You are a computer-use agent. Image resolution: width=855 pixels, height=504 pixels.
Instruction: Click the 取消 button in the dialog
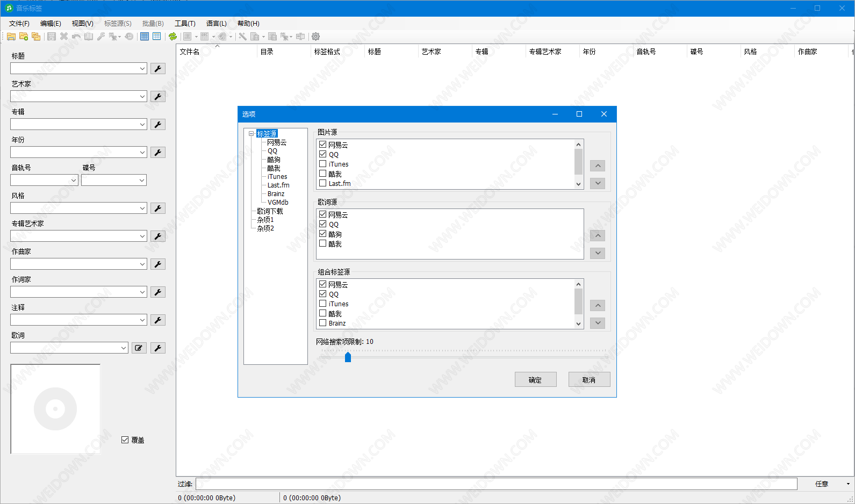[589, 380]
